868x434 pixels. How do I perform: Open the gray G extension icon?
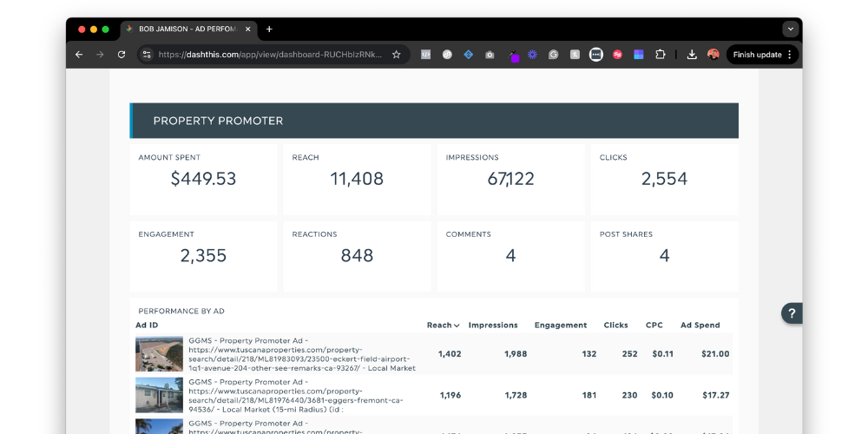(554, 55)
